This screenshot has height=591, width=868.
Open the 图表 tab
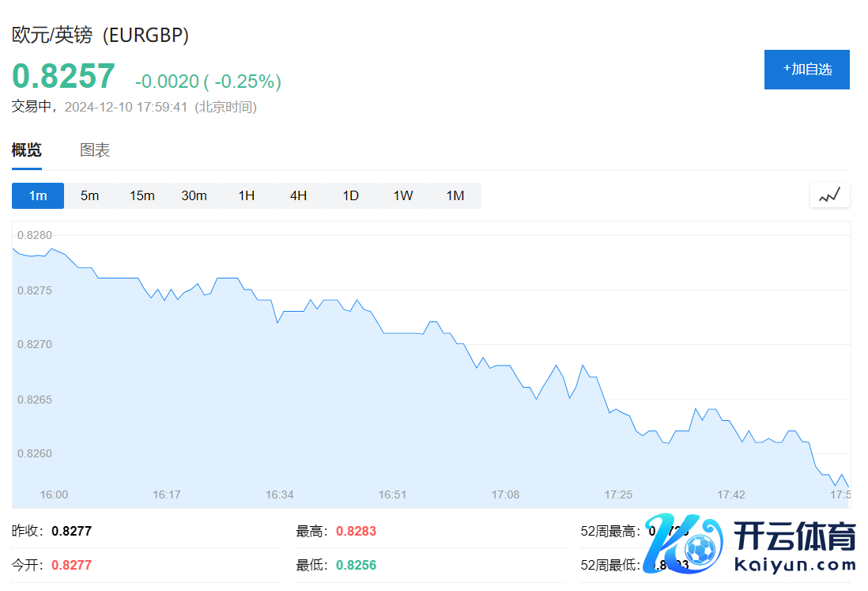[x=95, y=150]
